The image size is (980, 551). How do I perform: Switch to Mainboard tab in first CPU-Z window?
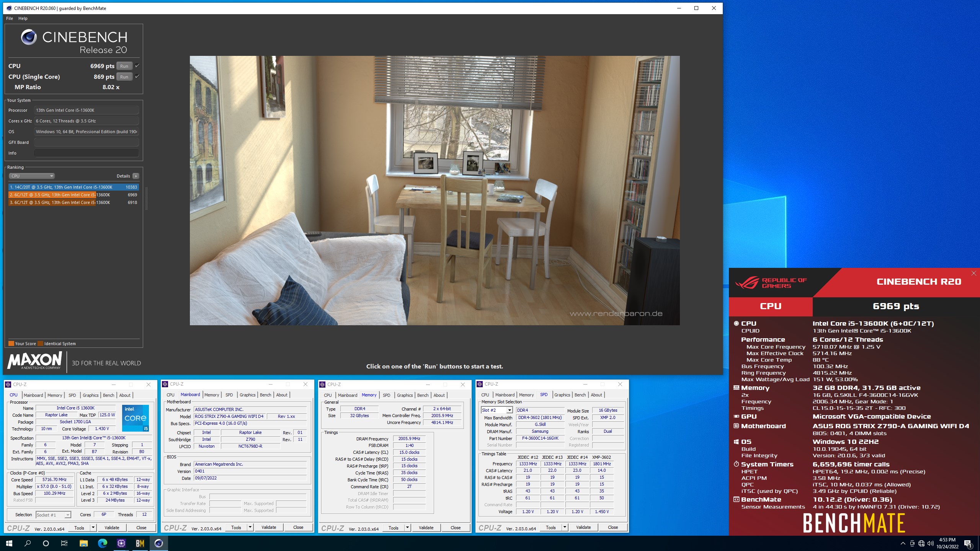tap(33, 395)
